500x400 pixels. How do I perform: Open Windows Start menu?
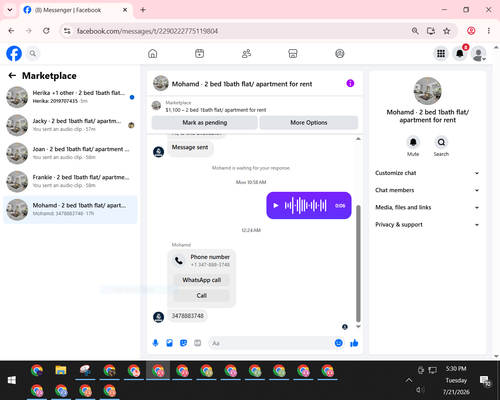click(x=12, y=380)
